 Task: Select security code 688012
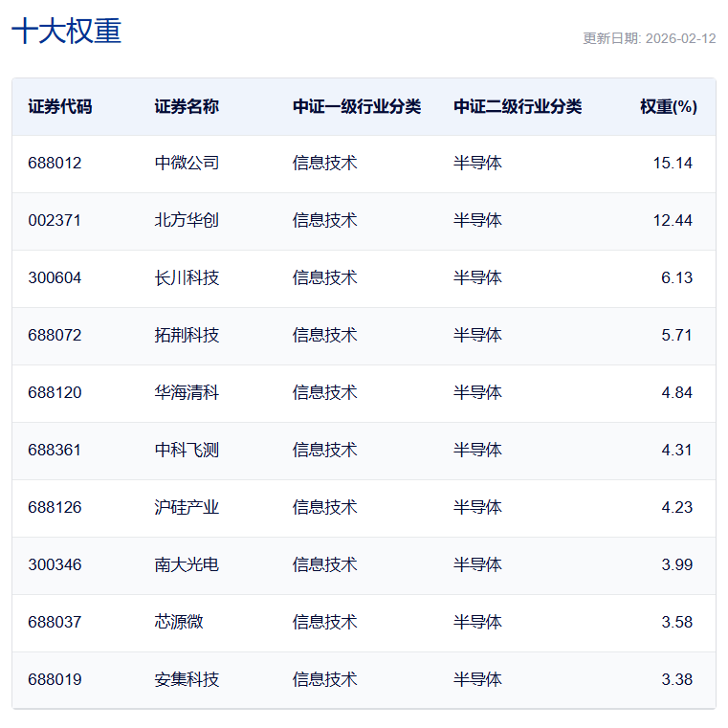click(x=55, y=163)
